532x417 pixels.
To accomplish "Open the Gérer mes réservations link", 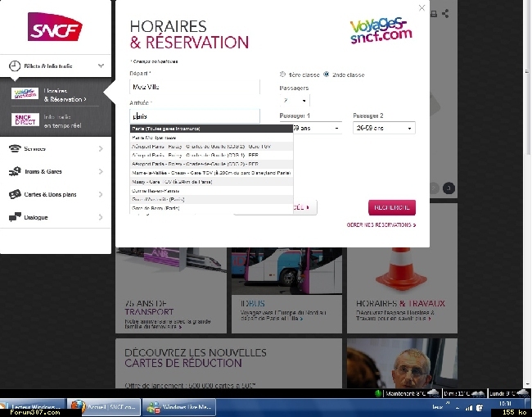I will (x=381, y=224).
